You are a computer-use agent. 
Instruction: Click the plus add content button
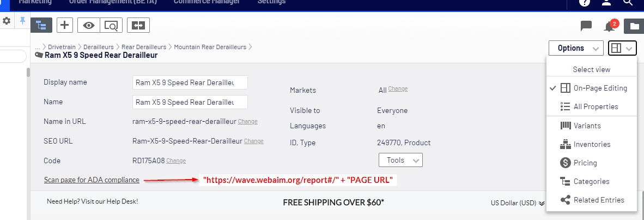tap(65, 25)
